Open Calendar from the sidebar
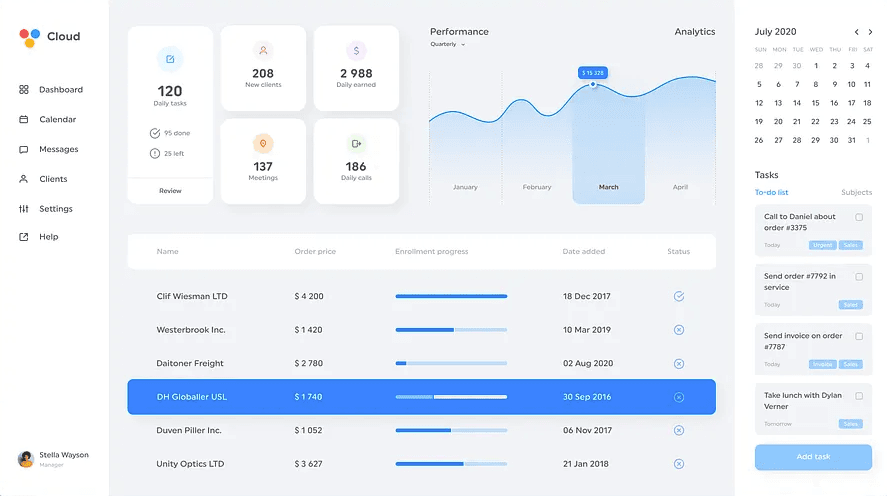This screenshot has width=887, height=496. (x=48, y=119)
